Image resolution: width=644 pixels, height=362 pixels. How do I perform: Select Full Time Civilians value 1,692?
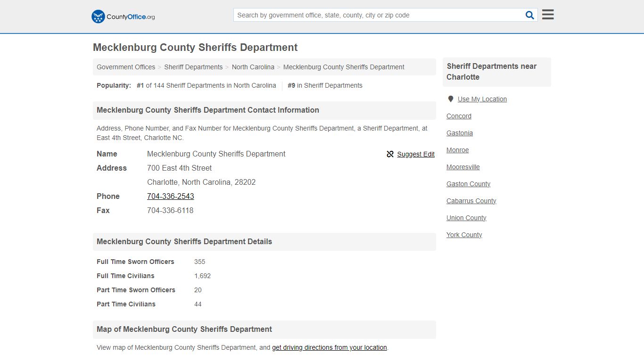(x=202, y=276)
